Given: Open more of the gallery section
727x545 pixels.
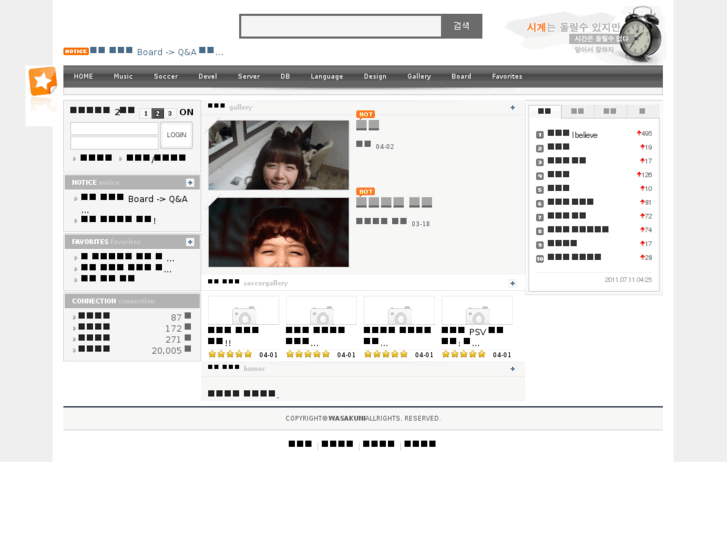Looking at the screenshot, I should point(512,108).
